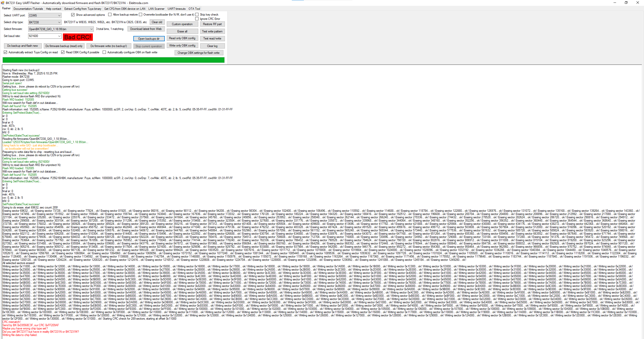This screenshot has width=644, height=339.
Task: Click Do firmware backup (read) only
Action: click(x=64, y=46)
